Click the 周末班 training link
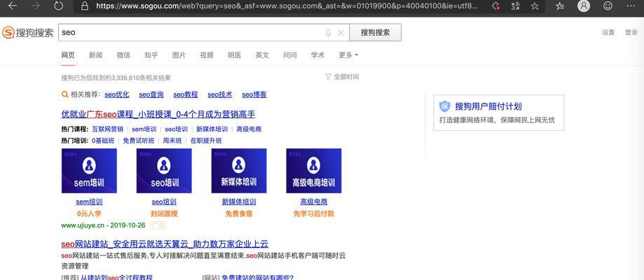644x280 pixels. pos(172,141)
